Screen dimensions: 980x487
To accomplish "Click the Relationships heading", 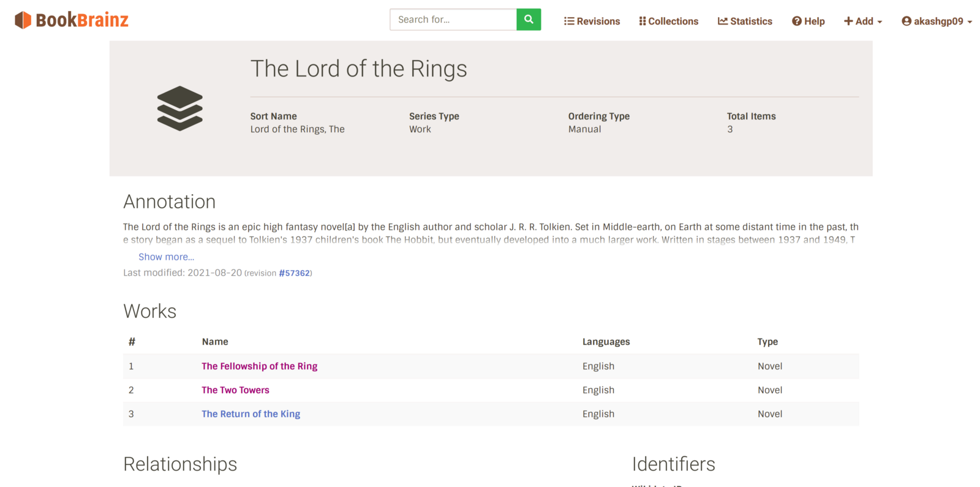I will pyautogui.click(x=180, y=464).
